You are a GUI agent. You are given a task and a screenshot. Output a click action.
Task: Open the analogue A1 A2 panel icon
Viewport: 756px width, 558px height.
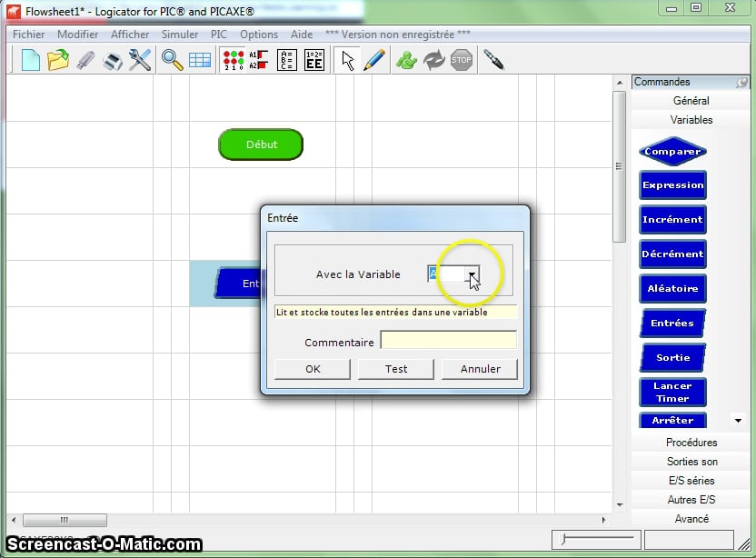pyautogui.click(x=259, y=60)
